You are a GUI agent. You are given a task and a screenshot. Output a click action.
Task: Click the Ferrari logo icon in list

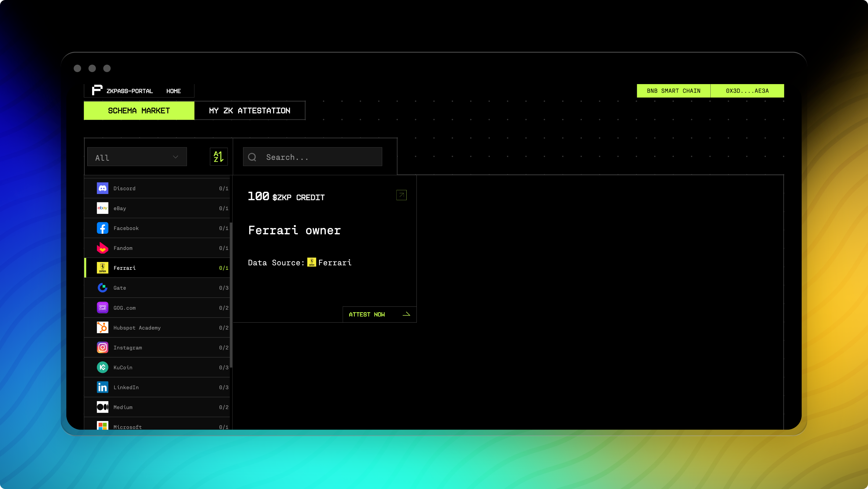(x=102, y=268)
